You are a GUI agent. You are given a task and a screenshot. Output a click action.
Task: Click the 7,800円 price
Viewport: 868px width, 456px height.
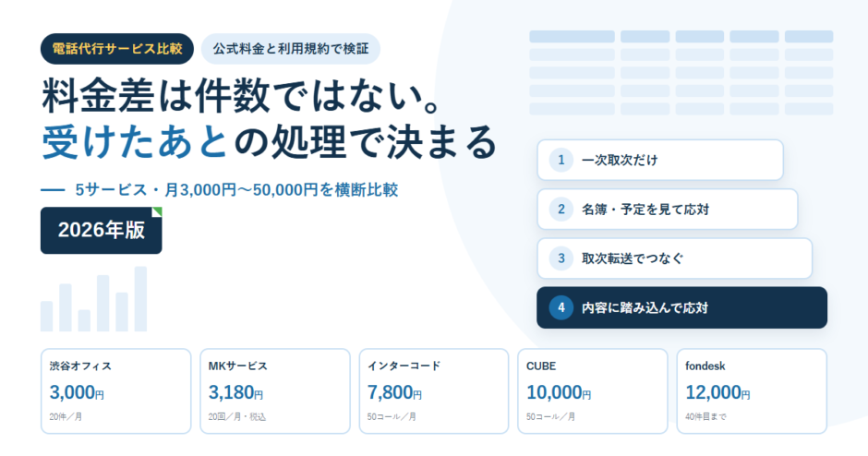click(x=394, y=392)
